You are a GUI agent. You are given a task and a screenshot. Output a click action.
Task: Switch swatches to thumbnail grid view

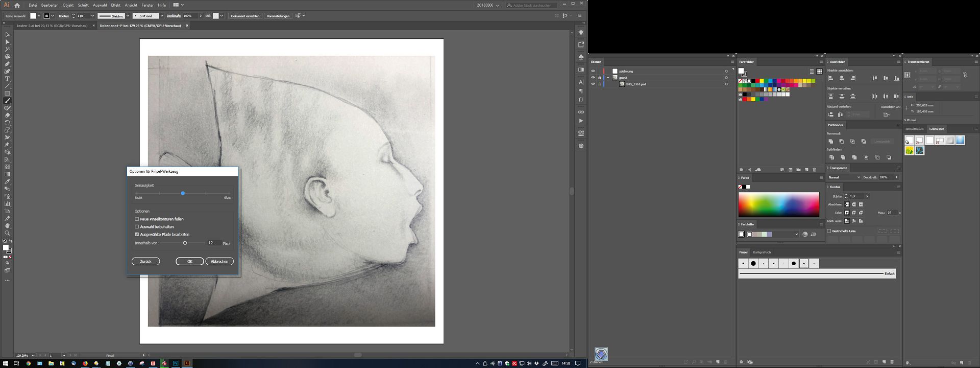pos(819,72)
